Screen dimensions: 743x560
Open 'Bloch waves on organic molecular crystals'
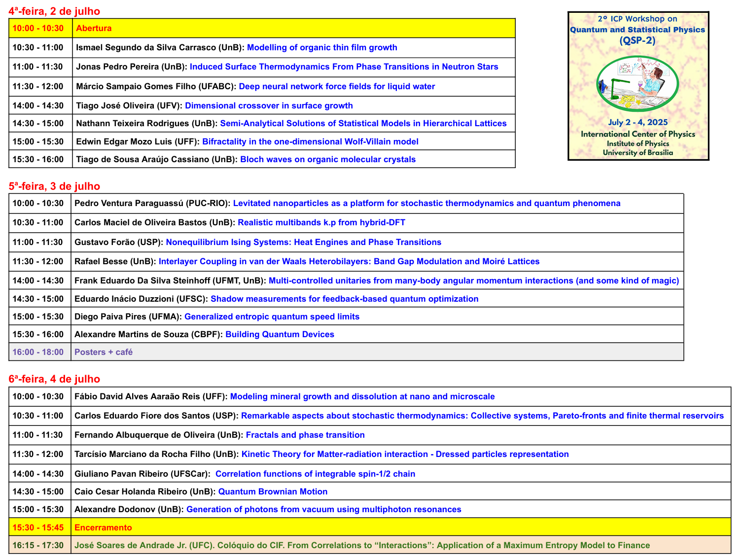(x=328, y=159)
